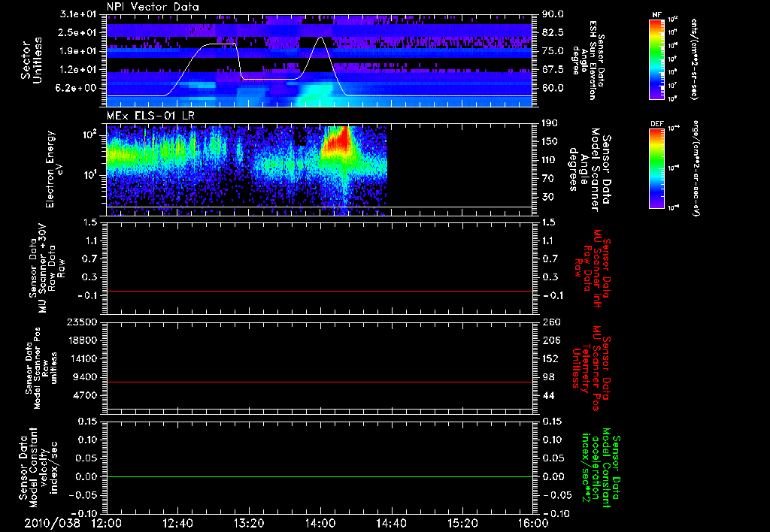Select the NF rainbow color bar

pos(656,59)
